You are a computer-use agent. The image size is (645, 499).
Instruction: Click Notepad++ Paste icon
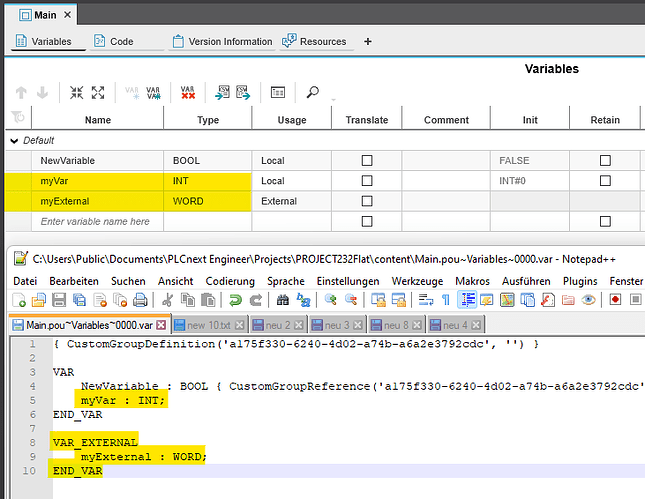(x=208, y=300)
